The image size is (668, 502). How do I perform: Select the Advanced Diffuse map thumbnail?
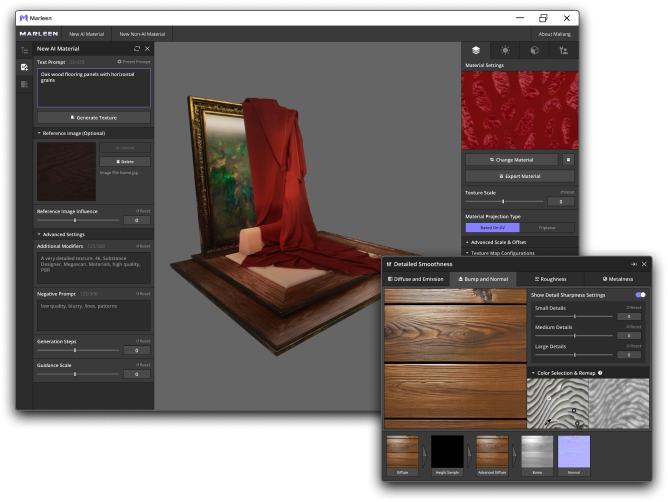492,455
